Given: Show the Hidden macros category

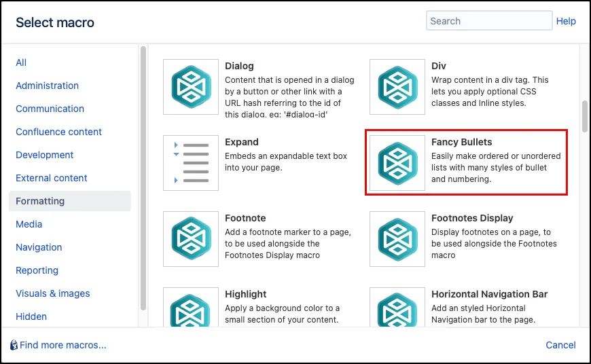Looking at the screenshot, I should (x=31, y=316).
